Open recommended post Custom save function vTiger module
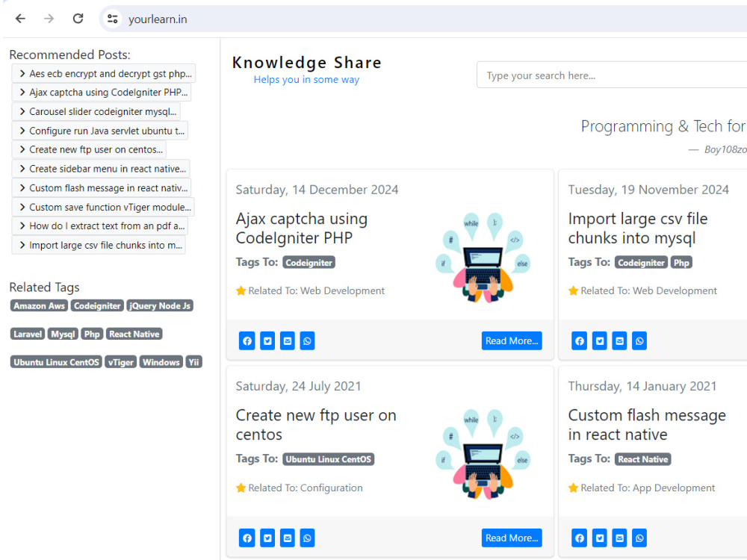747x560 pixels. click(x=103, y=207)
